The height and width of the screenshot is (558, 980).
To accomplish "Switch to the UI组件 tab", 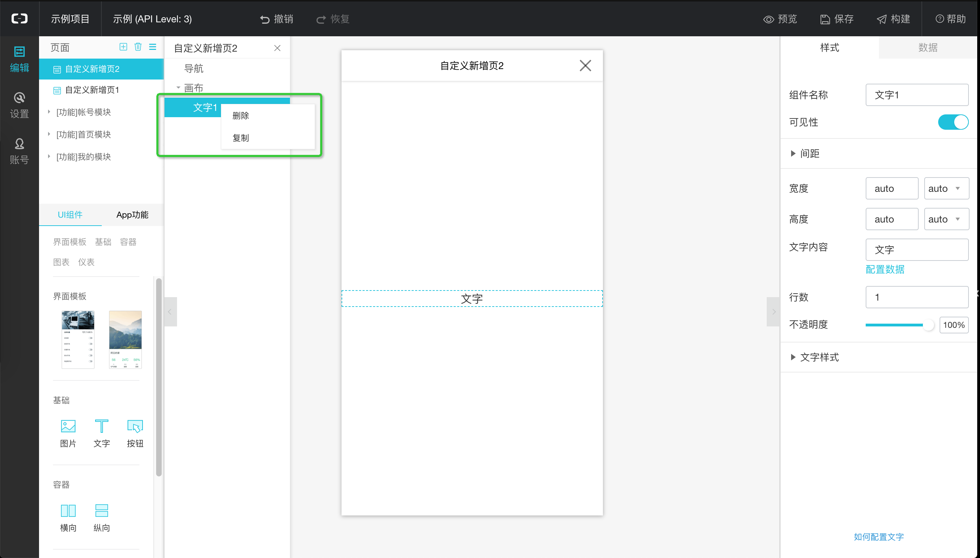I will pos(70,214).
